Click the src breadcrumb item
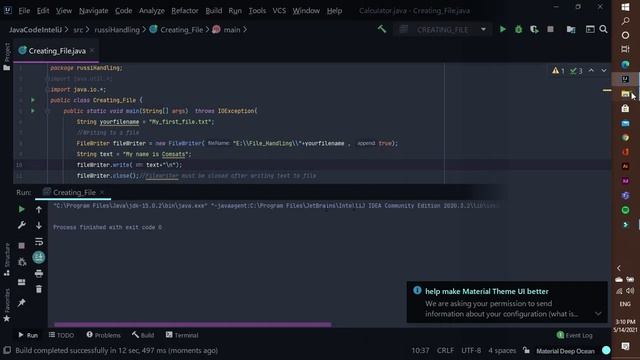640x360 pixels. [78, 29]
